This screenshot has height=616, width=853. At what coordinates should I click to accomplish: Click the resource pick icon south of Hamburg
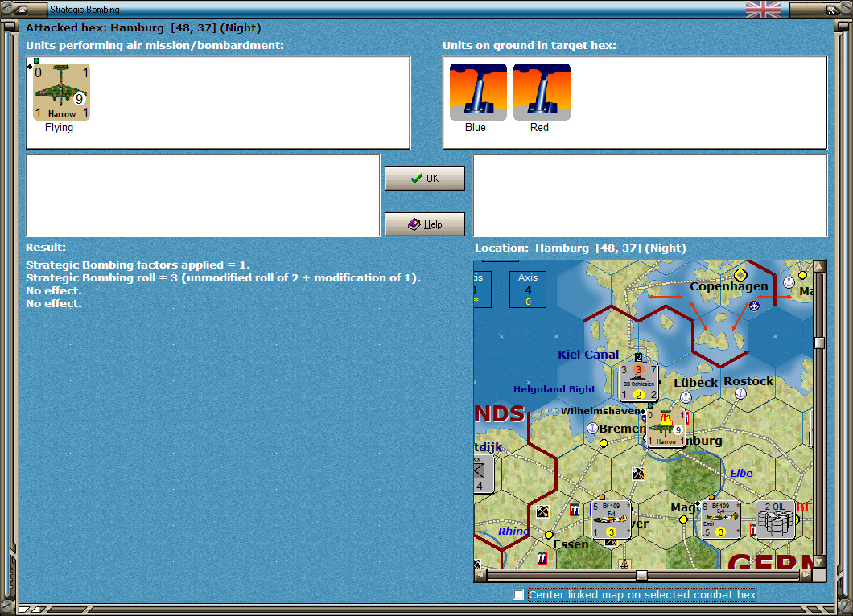638,474
